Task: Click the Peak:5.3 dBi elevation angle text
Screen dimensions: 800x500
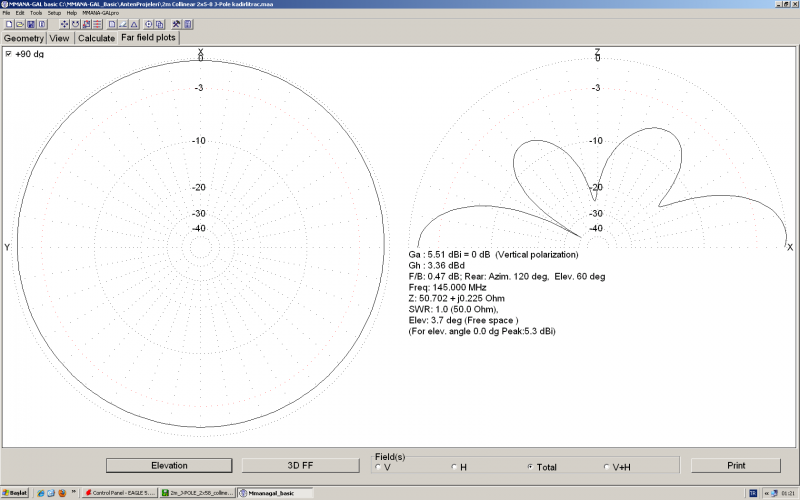Action: [x=482, y=331]
